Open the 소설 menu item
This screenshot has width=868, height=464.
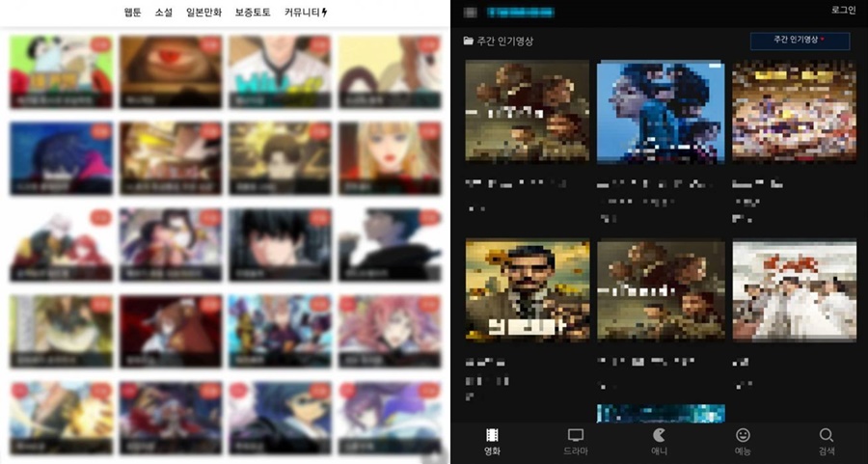pyautogui.click(x=163, y=13)
